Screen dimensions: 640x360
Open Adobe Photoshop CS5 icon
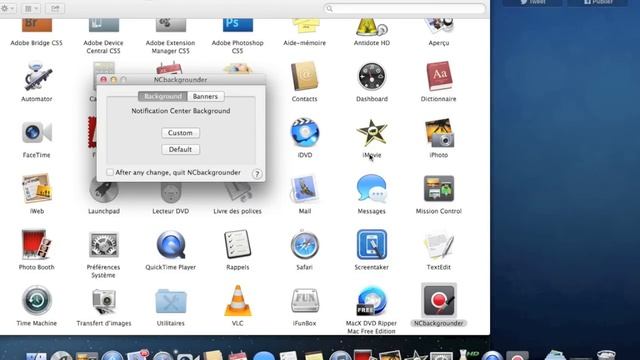[238, 24]
